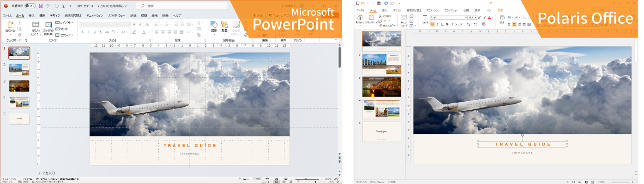Open Section dropdown in PowerPoint slides group

tap(64, 35)
